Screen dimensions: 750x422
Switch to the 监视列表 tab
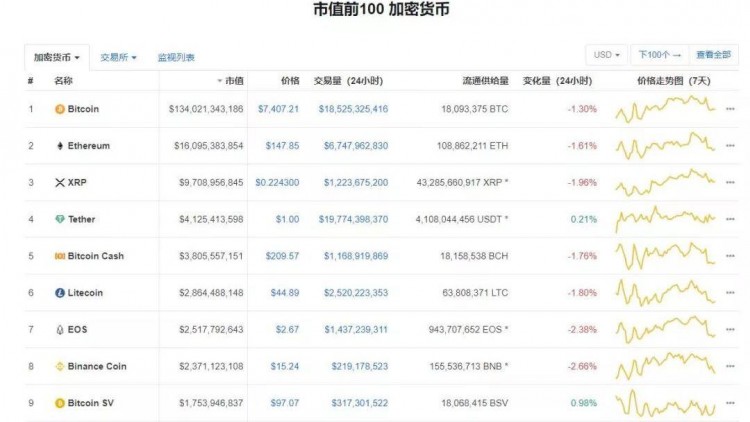pyautogui.click(x=176, y=57)
